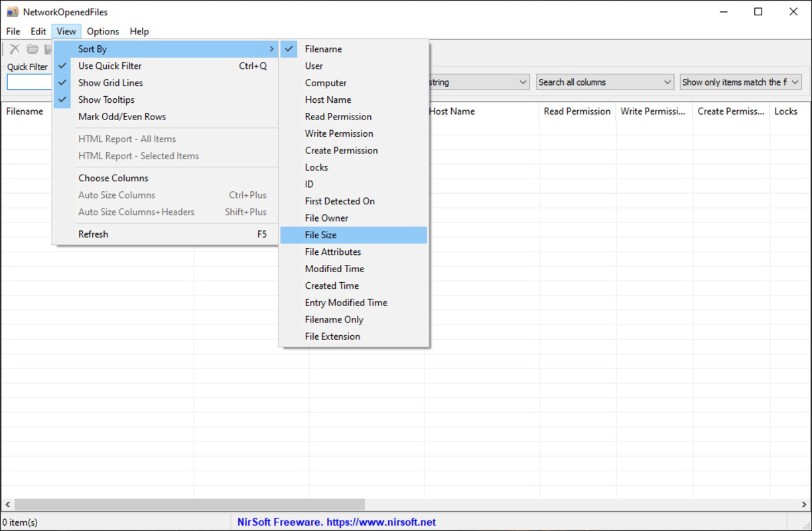Click the NetworkOpenedFiles app icon in title bar
Screen dimensions: 812x531
coord(12,12)
